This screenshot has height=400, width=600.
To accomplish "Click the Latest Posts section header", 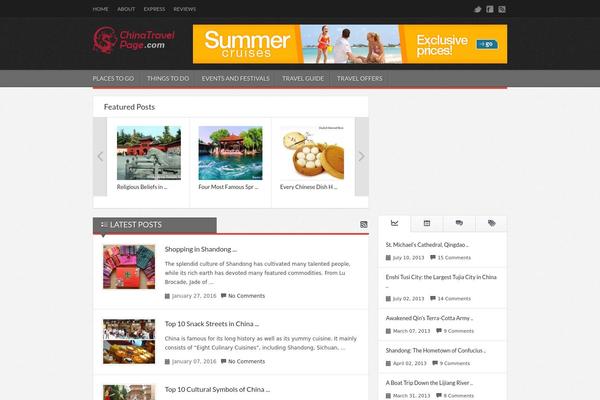I will [x=155, y=225].
